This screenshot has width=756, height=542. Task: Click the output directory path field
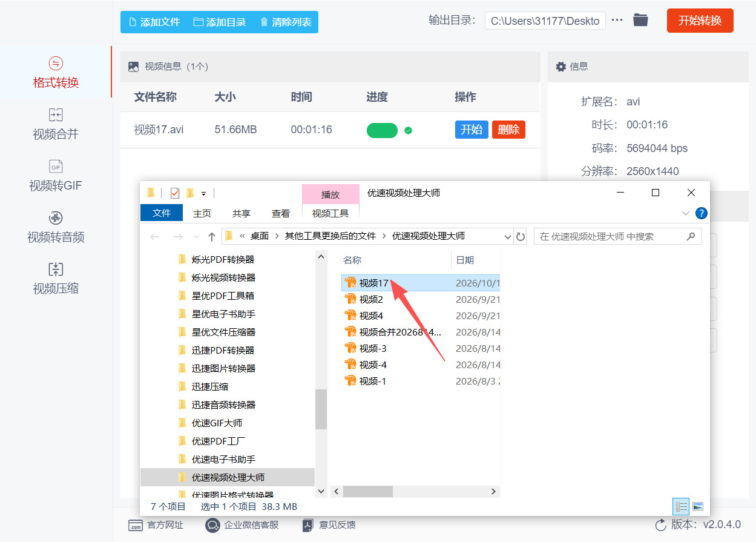click(x=545, y=21)
